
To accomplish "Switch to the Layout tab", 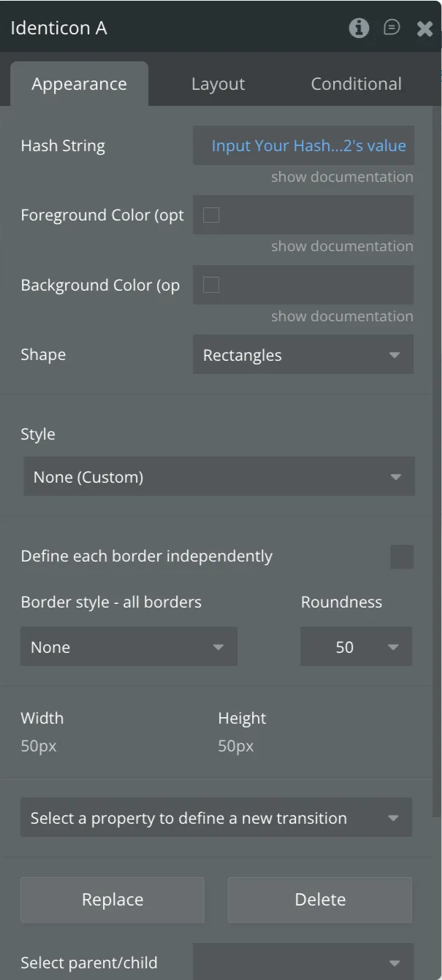I will [218, 84].
